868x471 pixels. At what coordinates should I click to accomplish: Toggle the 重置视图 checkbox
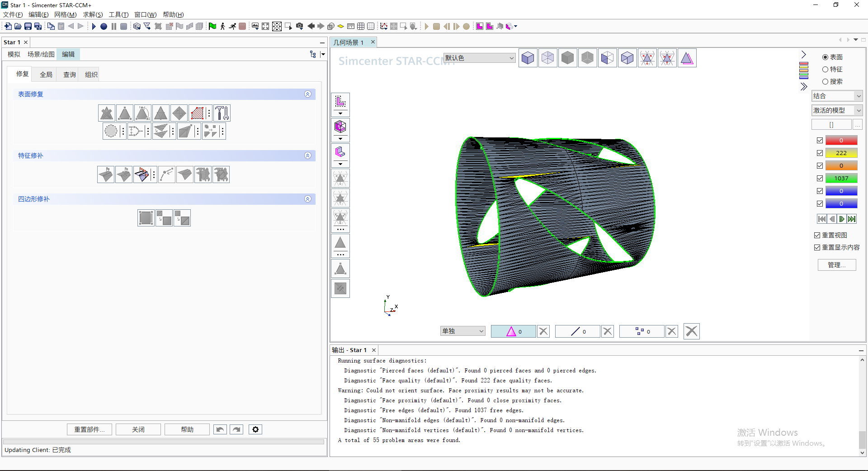[817, 235]
